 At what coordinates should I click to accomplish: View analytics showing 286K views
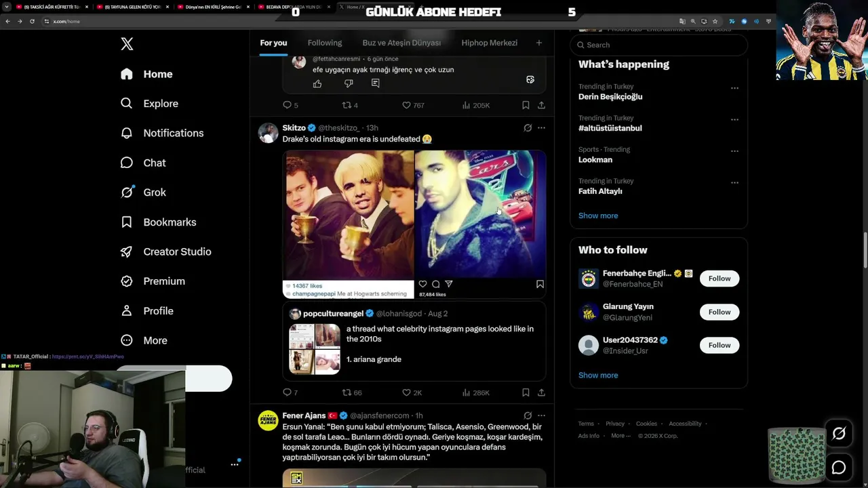[x=475, y=392]
